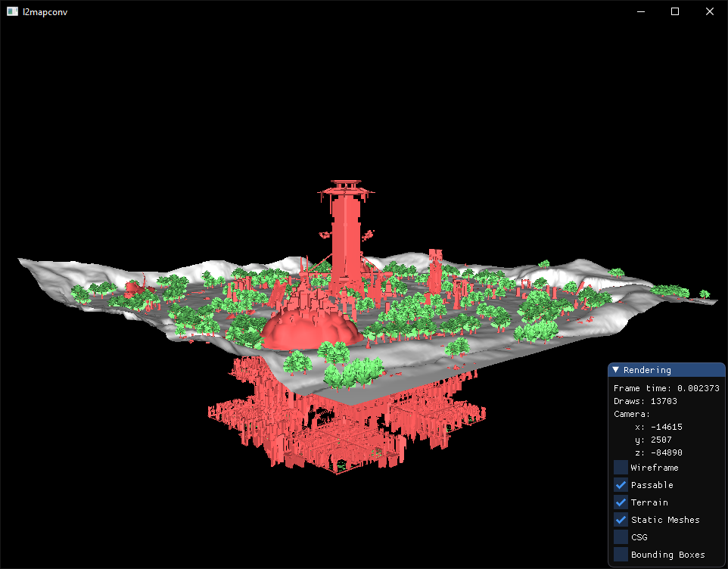This screenshot has width=728, height=569.
Task: Enable the Wireframe checkbox
Action: point(621,468)
